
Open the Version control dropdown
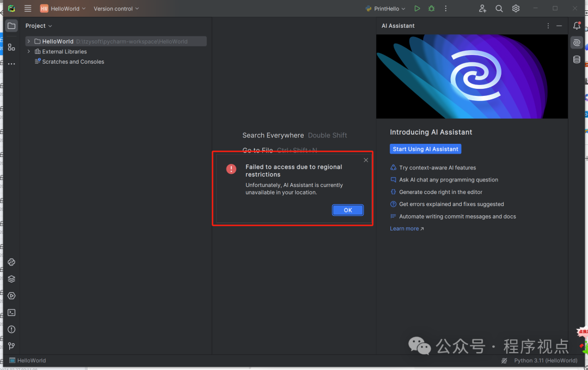click(x=117, y=8)
